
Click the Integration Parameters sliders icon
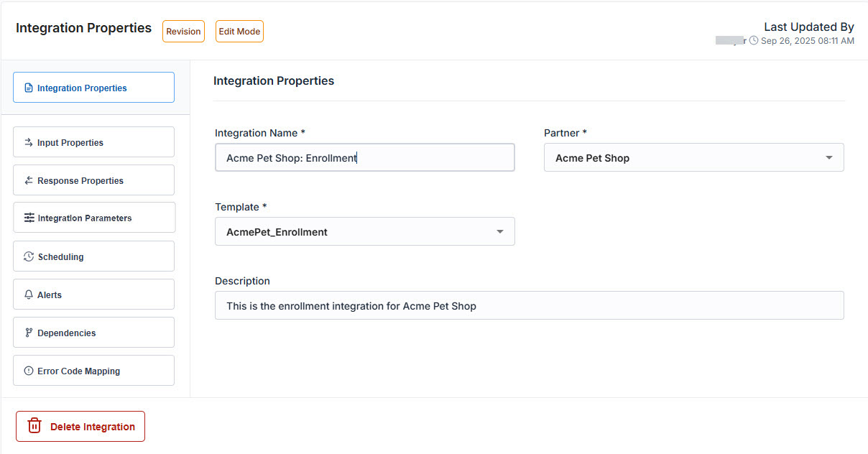point(29,218)
